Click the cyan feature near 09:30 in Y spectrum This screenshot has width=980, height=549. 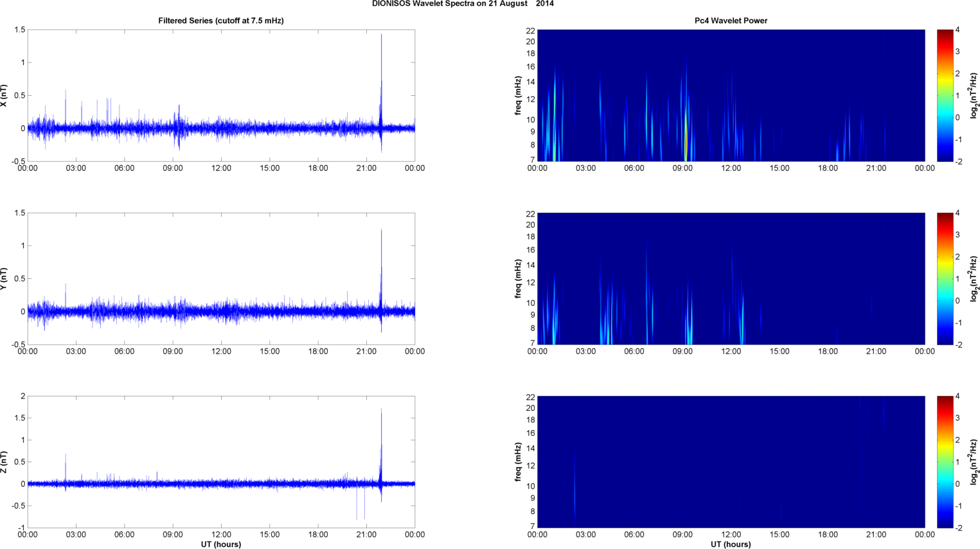(690, 321)
